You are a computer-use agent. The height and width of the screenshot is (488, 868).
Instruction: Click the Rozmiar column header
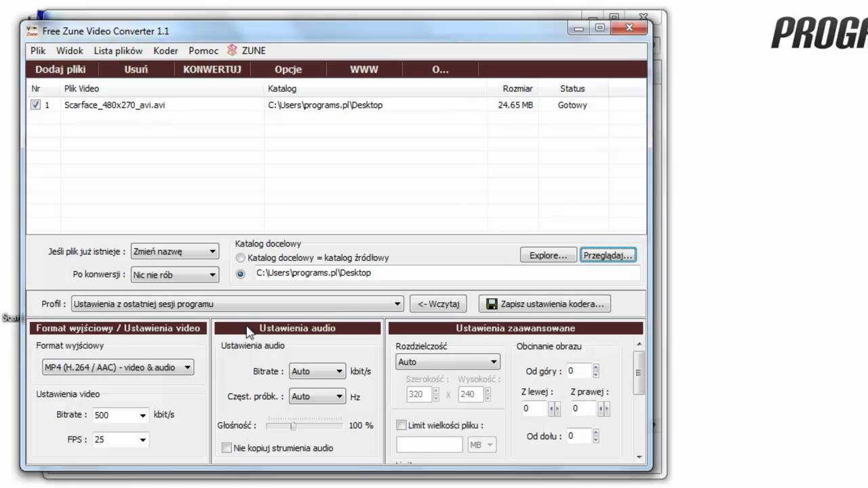[513, 89]
